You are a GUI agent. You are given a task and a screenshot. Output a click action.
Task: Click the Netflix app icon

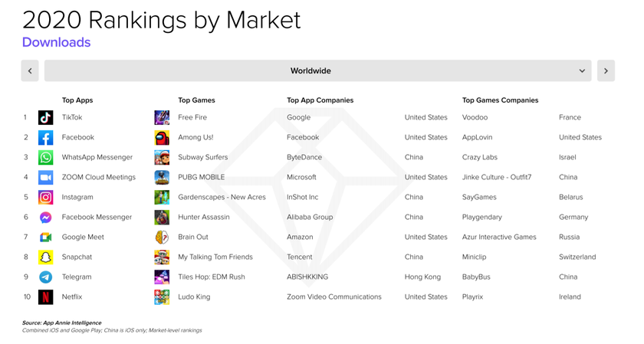click(46, 297)
